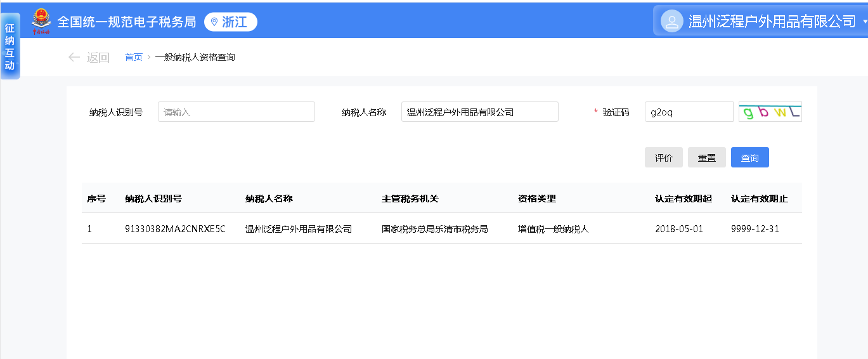Click the location pin icon beside 浙江
The image size is (868, 359).
214,22
